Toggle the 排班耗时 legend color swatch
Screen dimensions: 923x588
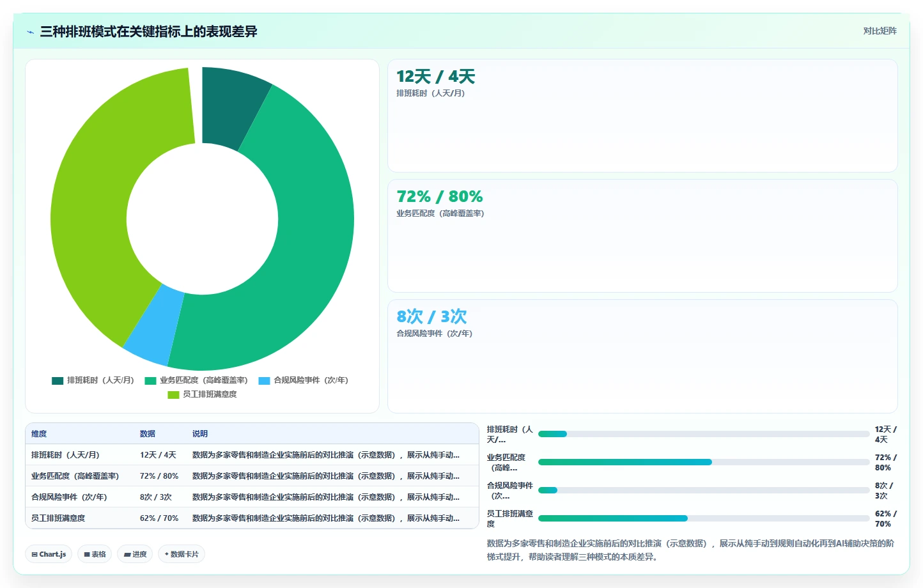pos(58,380)
